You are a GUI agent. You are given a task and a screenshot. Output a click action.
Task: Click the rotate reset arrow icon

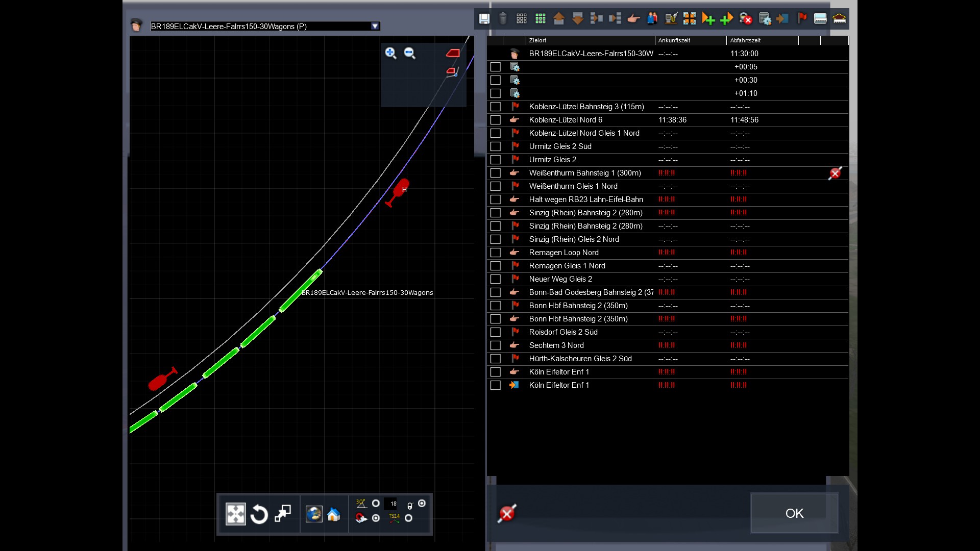click(x=259, y=514)
